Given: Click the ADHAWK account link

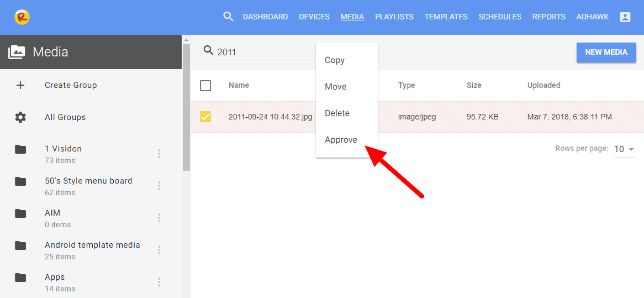Looking at the screenshot, I should 592,17.
